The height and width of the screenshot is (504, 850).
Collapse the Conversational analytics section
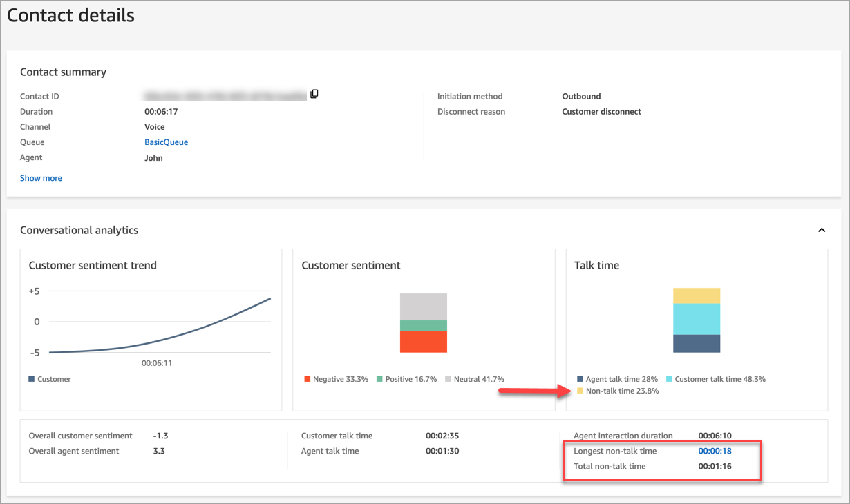tap(822, 230)
